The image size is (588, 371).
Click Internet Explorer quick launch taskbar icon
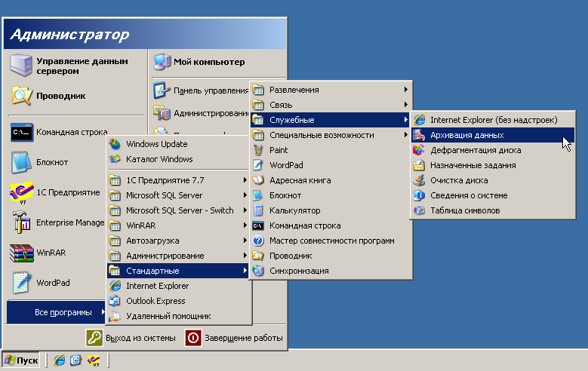(x=59, y=360)
